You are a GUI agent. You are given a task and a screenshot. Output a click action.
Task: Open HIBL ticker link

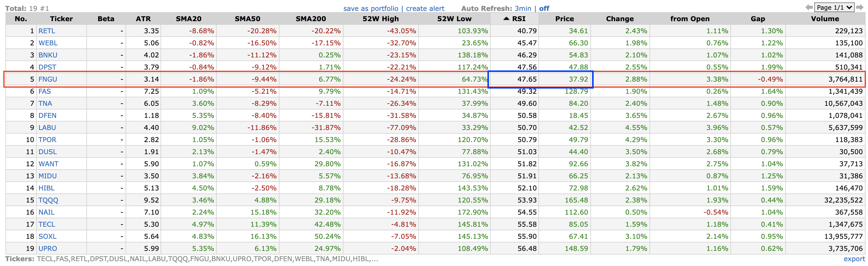pyautogui.click(x=46, y=188)
